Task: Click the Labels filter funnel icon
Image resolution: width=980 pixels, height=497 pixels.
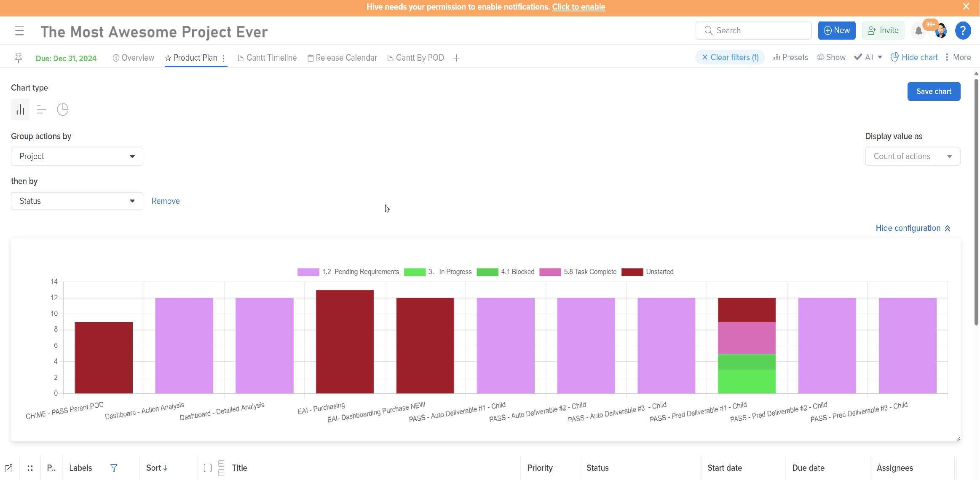Action: (x=114, y=468)
